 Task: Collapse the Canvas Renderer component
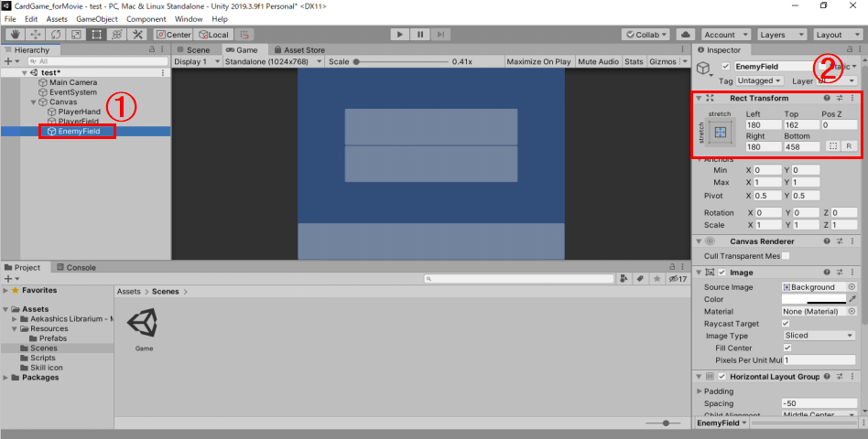(x=699, y=241)
